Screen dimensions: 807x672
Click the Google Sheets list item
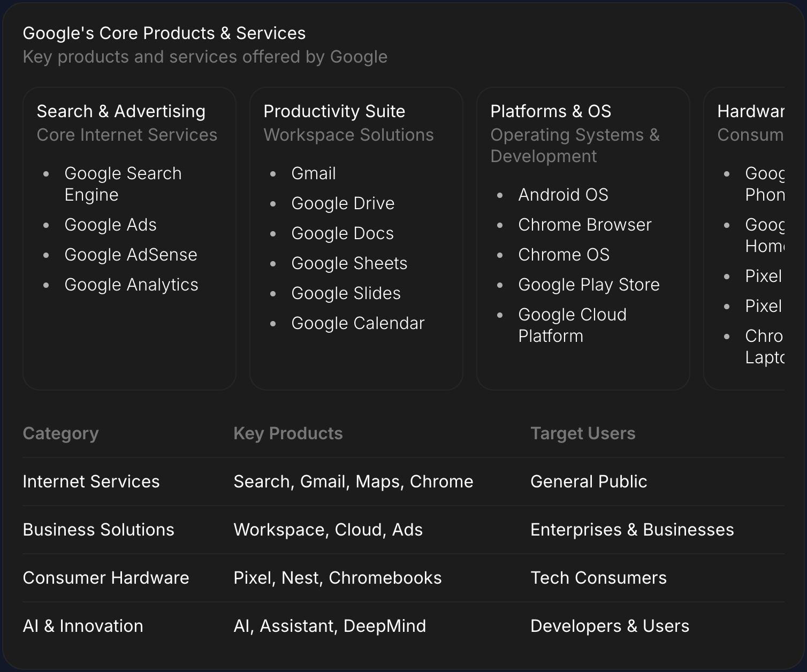[x=349, y=263]
